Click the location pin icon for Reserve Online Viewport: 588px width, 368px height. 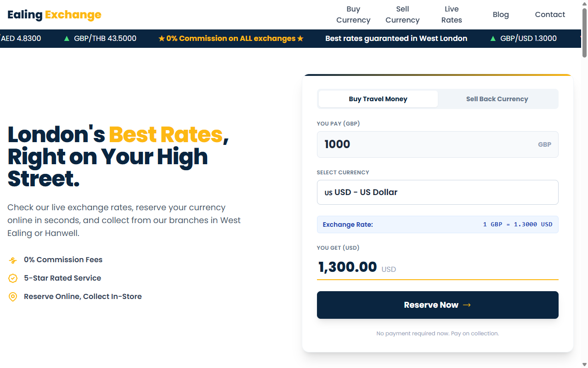pos(13,297)
